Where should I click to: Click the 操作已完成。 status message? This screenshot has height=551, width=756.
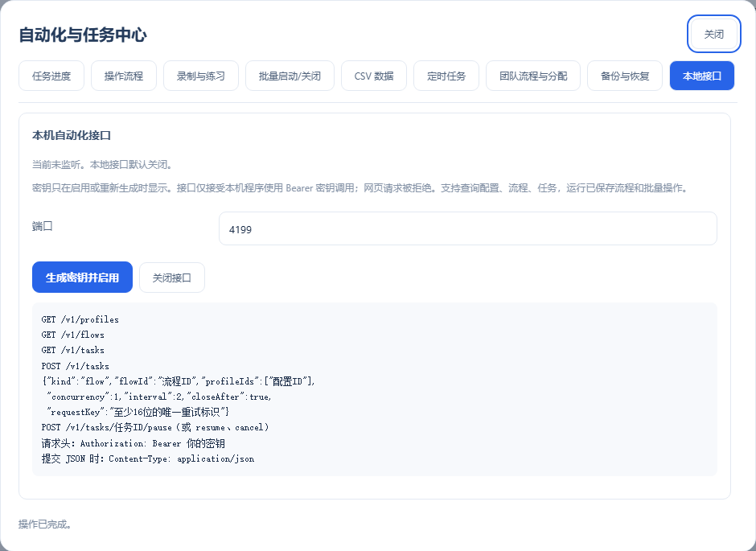[x=45, y=524]
